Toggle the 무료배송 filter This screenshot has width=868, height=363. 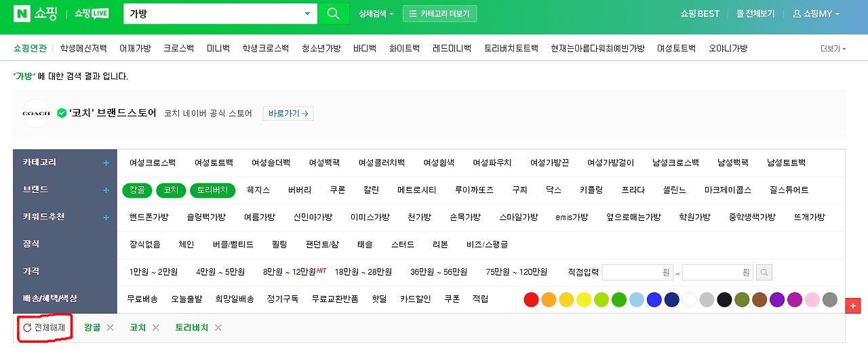(x=142, y=299)
